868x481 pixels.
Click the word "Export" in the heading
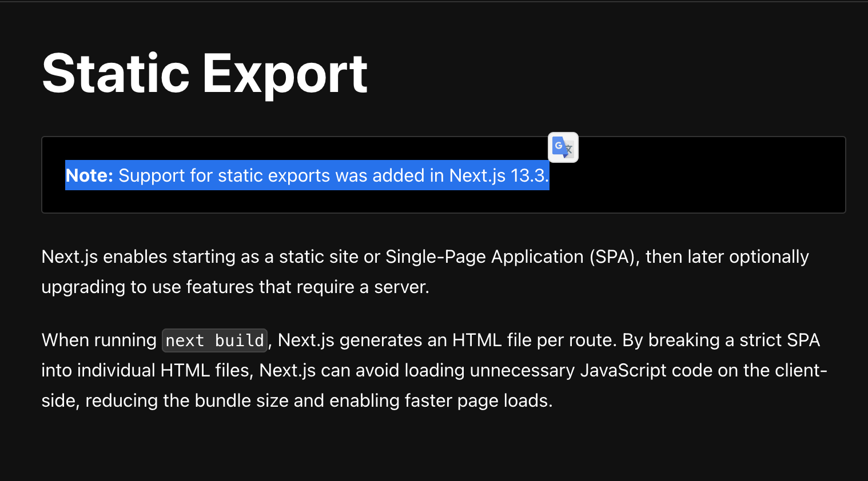point(285,74)
